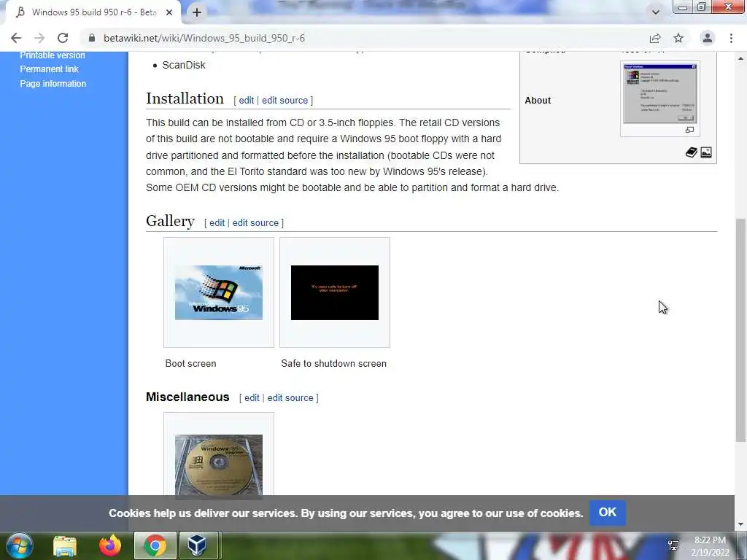Switch to Chrome in the taskbar

[155, 545]
